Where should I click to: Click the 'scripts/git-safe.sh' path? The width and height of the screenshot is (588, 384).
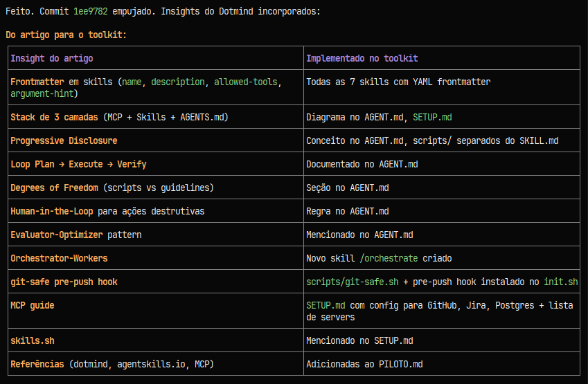(352, 282)
